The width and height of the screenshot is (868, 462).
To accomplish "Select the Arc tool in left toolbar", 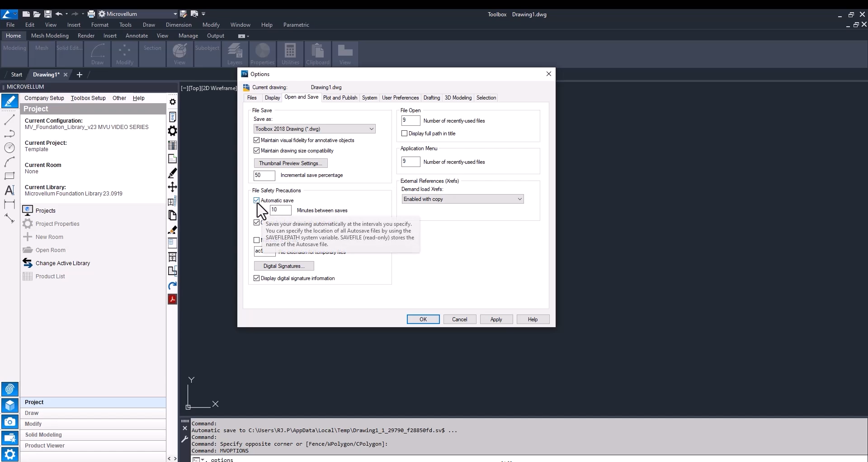I will click(x=9, y=162).
